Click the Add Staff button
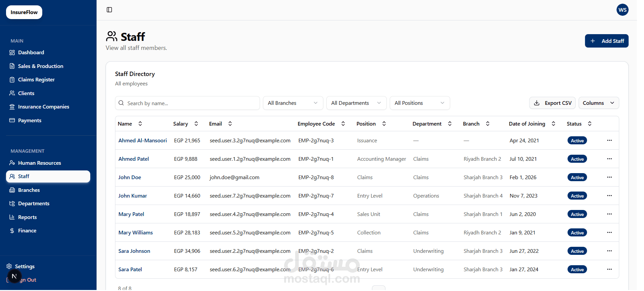The image size is (644, 291). (606, 41)
